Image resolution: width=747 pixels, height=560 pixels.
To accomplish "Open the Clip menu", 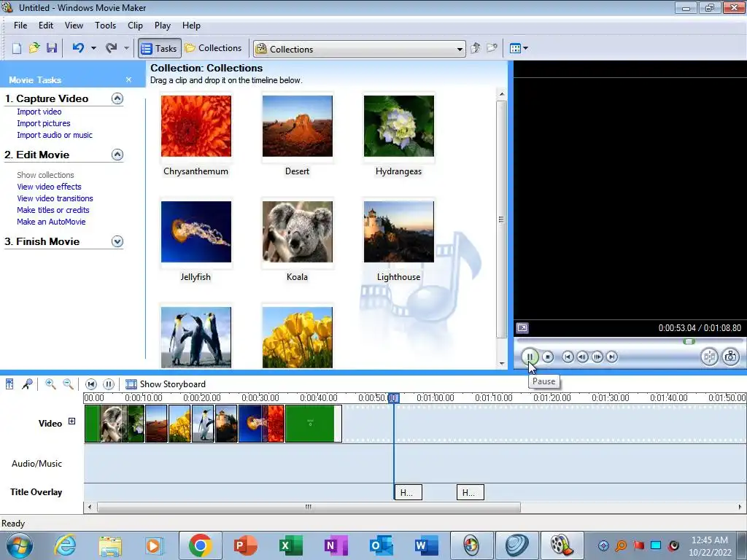I will click(x=135, y=26).
